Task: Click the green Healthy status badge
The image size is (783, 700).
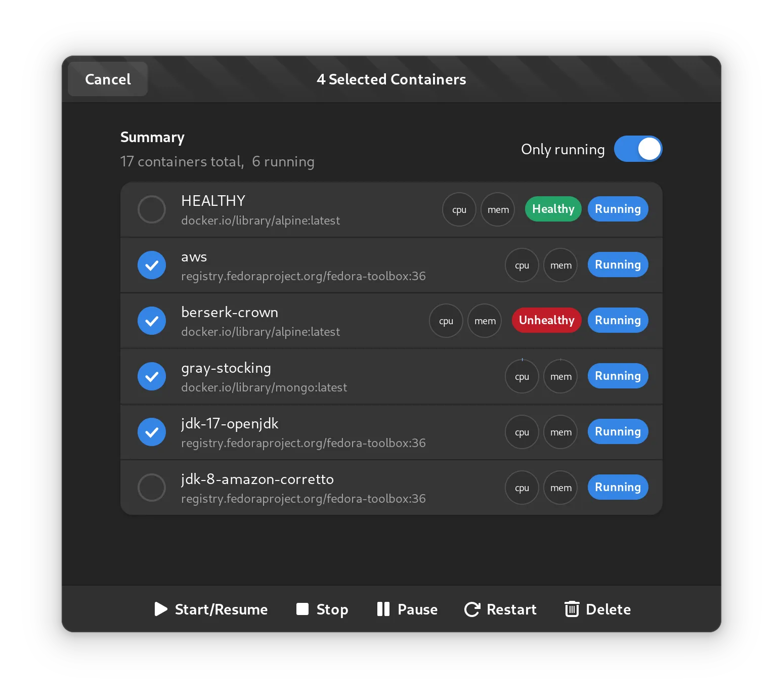Action: (x=553, y=209)
